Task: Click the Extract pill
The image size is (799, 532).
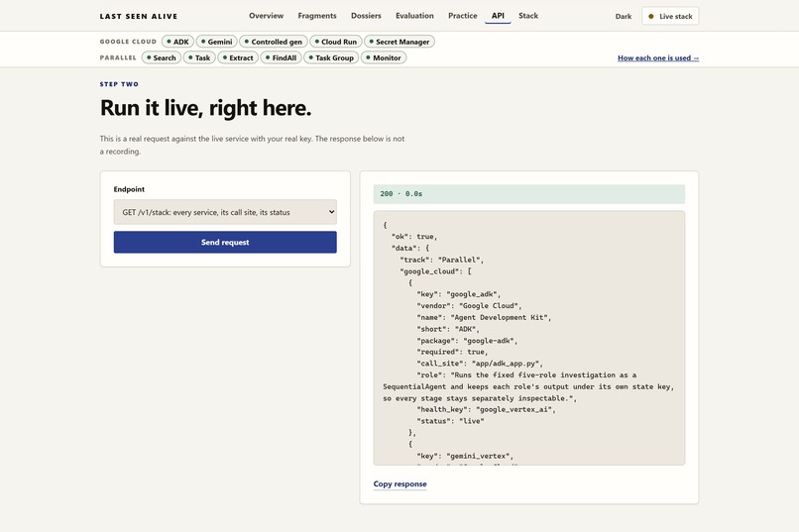Action: [x=238, y=57]
